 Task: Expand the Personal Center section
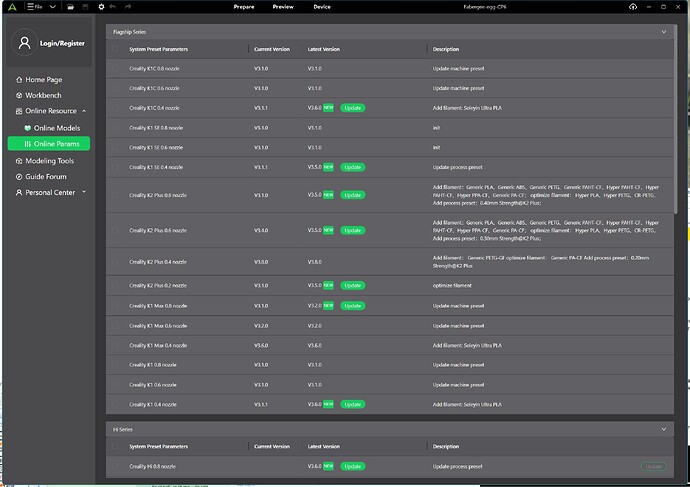click(x=84, y=192)
